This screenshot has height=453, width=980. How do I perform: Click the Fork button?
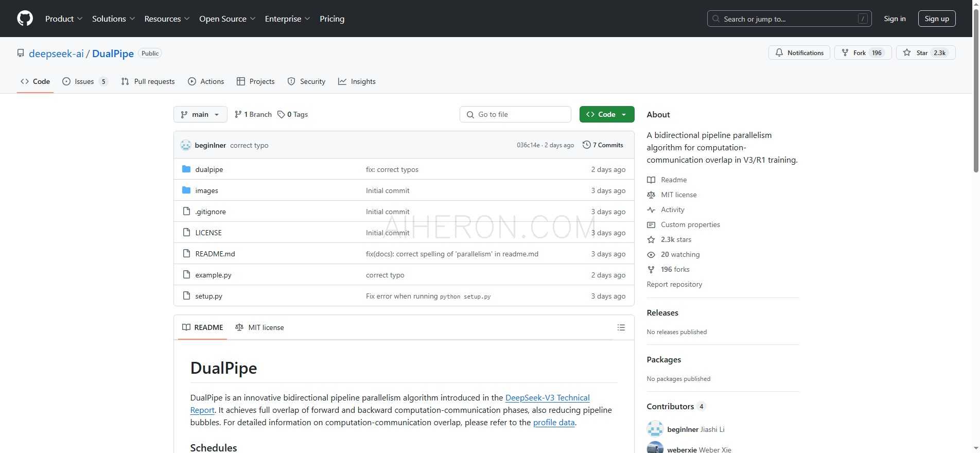coord(863,53)
